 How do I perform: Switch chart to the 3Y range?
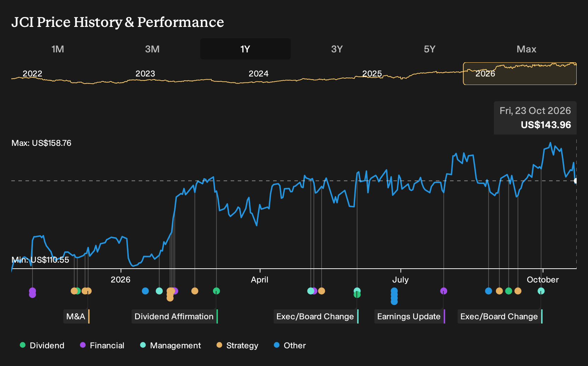pos(337,49)
